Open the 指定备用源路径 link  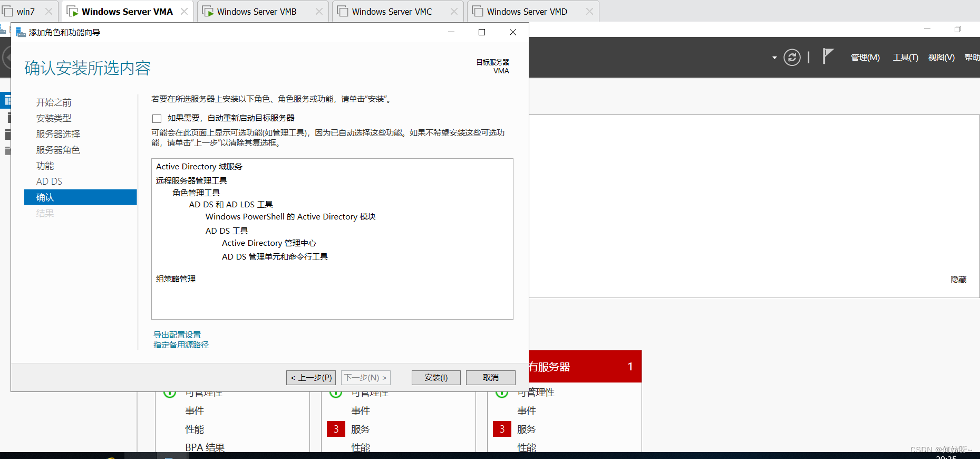point(181,345)
